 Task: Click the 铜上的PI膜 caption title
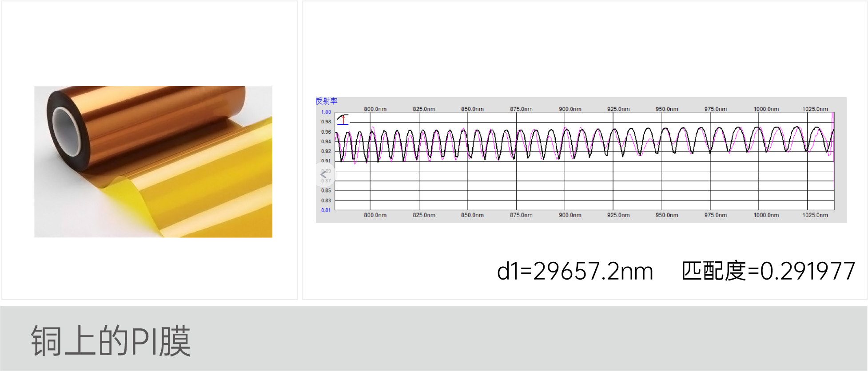pyautogui.click(x=111, y=341)
